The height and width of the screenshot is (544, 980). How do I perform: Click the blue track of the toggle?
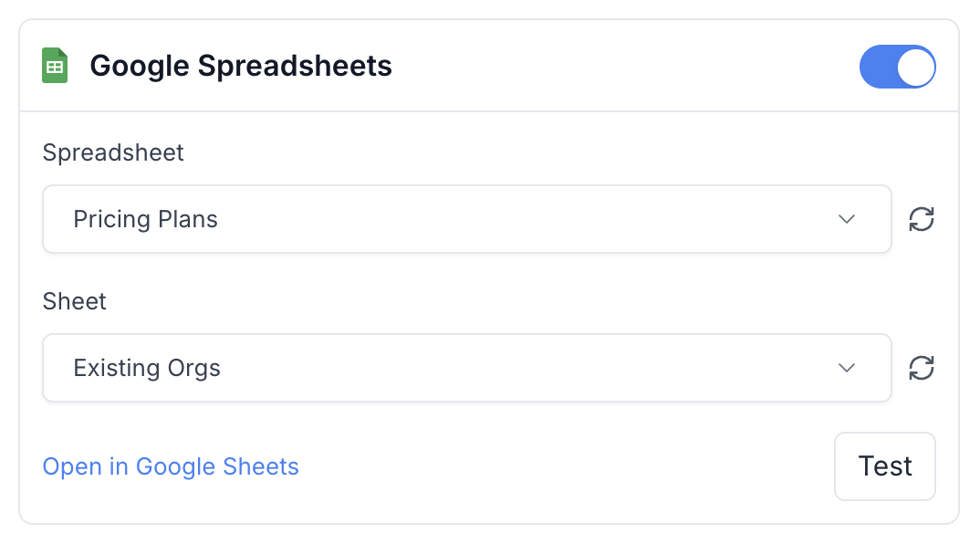878,67
